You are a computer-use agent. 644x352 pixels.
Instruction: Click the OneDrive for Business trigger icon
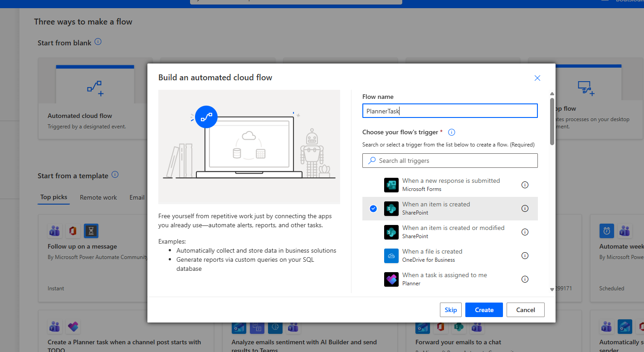pyautogui.click(x=391, y=256)
